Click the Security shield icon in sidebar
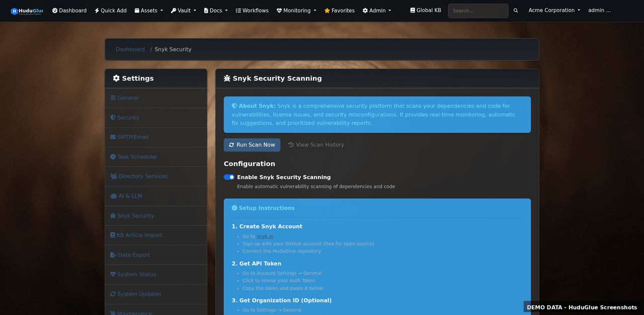Viewport: 644px width, 315px height. click(x=113, y=118)
